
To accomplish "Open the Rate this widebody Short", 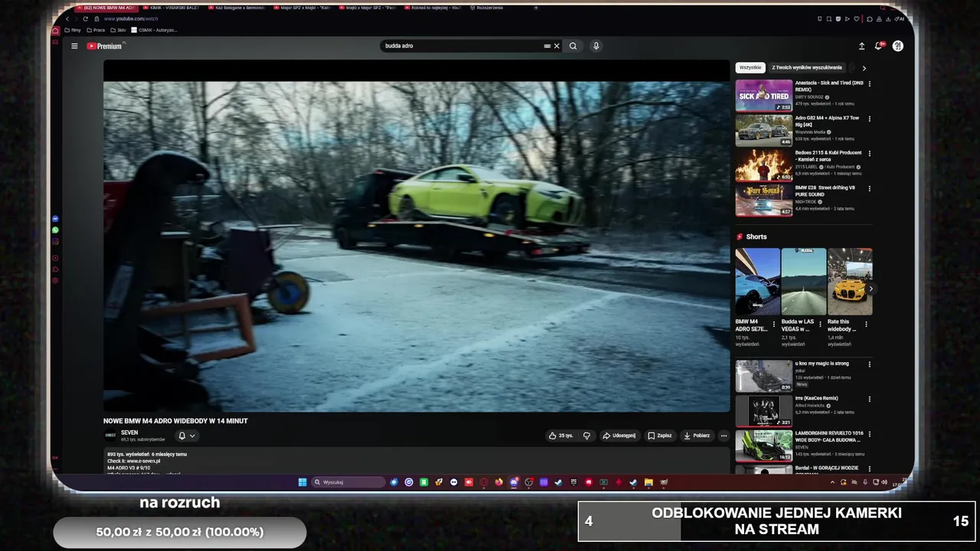I will [850, 282].
